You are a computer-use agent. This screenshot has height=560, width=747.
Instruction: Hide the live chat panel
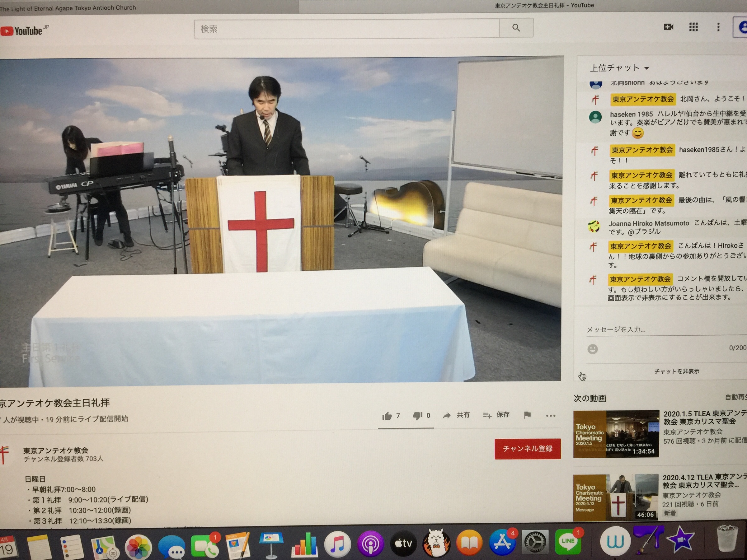click(676, 371)
